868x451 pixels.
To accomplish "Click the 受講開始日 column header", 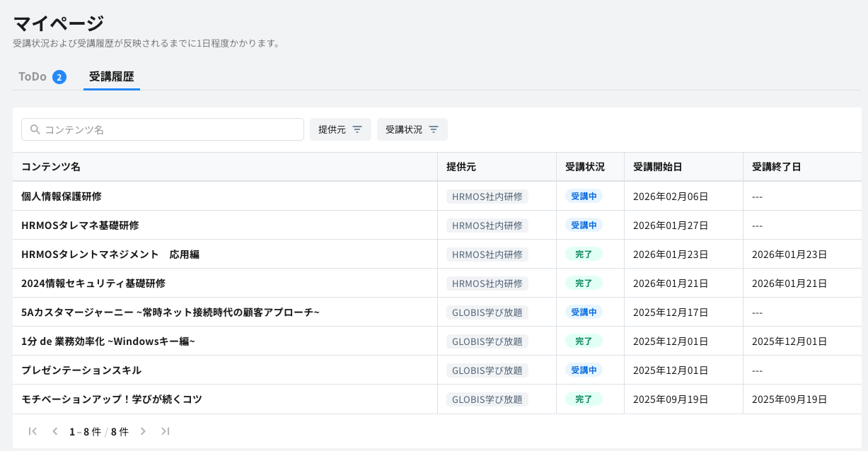I will [657, 167].
